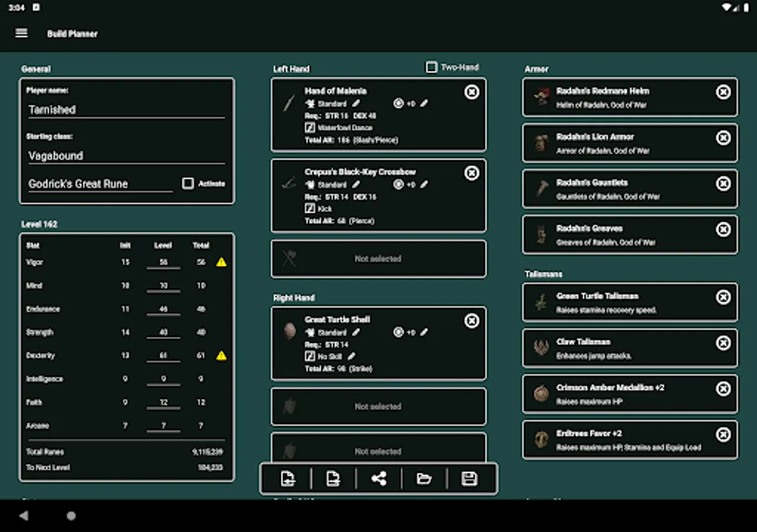Open the Godrick's Great Rune selector

click(x=101, y=184)
